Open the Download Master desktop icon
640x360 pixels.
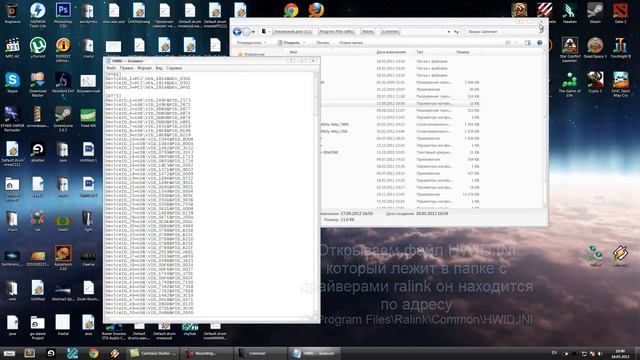click(38, 84)
